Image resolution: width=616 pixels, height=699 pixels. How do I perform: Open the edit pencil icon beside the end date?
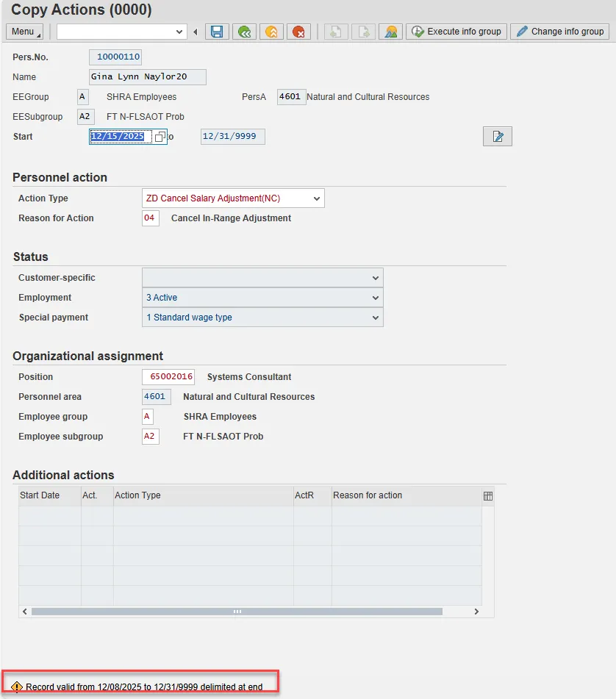coord(497,137)
